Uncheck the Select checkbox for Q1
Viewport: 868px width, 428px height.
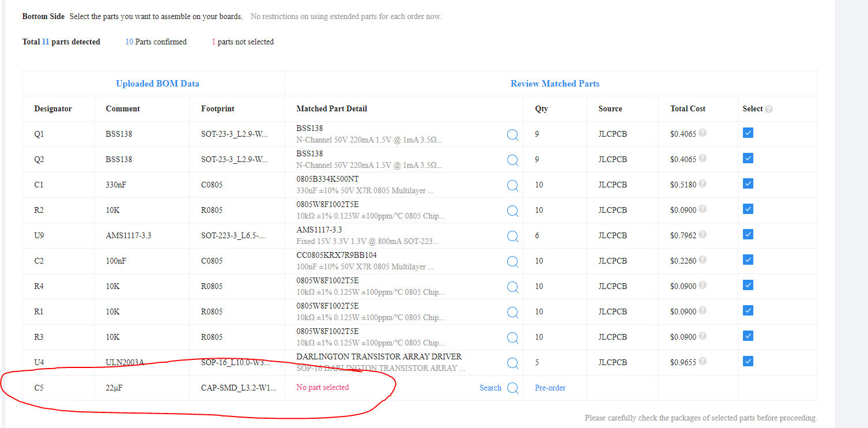pos(748,133)
